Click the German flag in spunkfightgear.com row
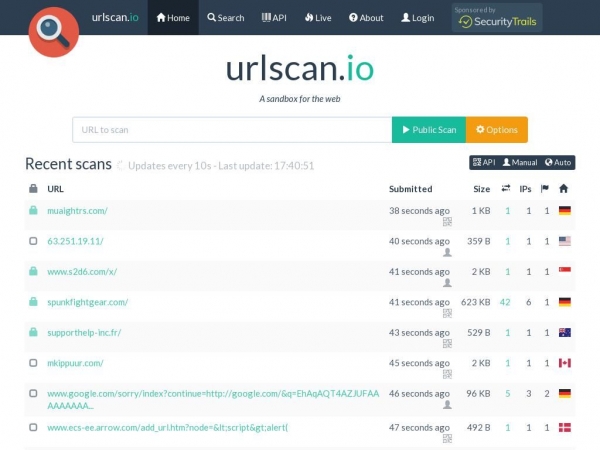600x450 pixels. coord(565,302)
